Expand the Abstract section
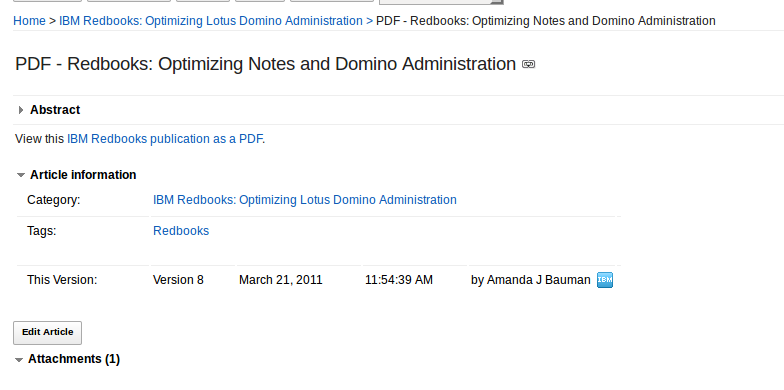 click(x=21, y=110)
